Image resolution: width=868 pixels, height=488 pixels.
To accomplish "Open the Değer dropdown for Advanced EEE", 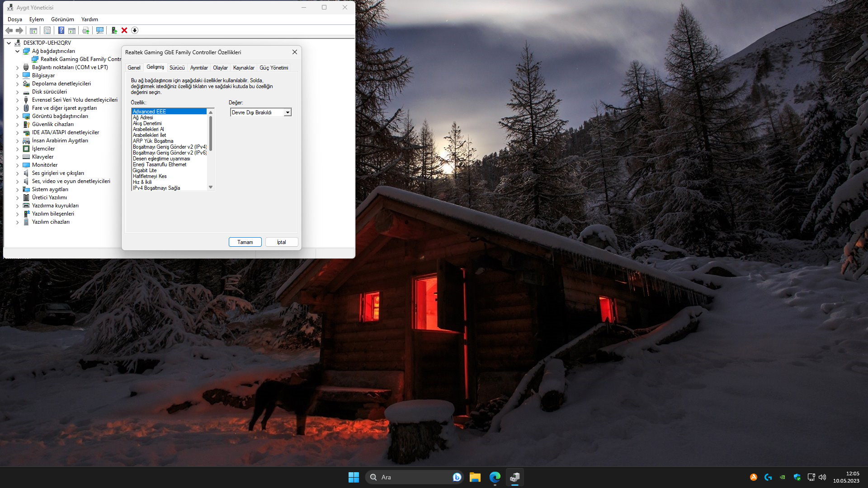I will (x=288, y=113).
